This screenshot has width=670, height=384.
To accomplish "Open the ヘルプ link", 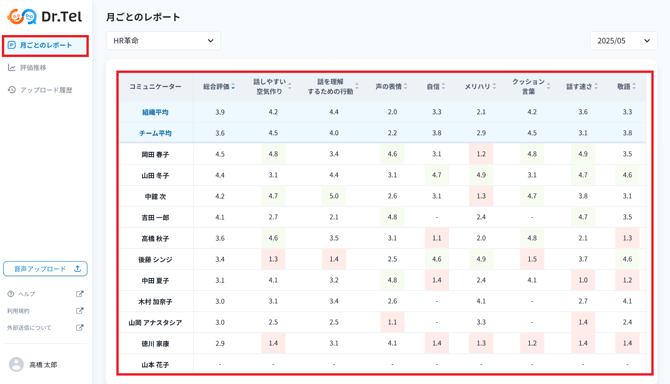I will tap(26, 294).
